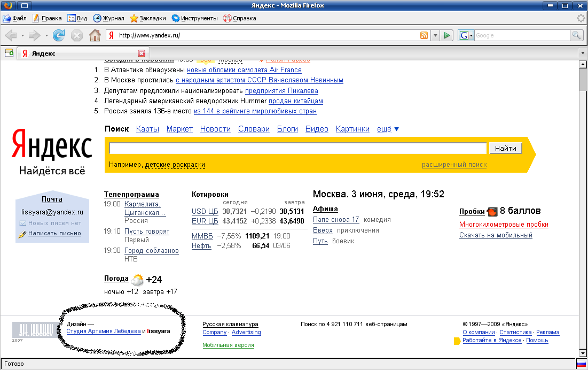The height and width of the screenshot is (370, 588).
Task: Open the Журнал menu
Action: 109,18
